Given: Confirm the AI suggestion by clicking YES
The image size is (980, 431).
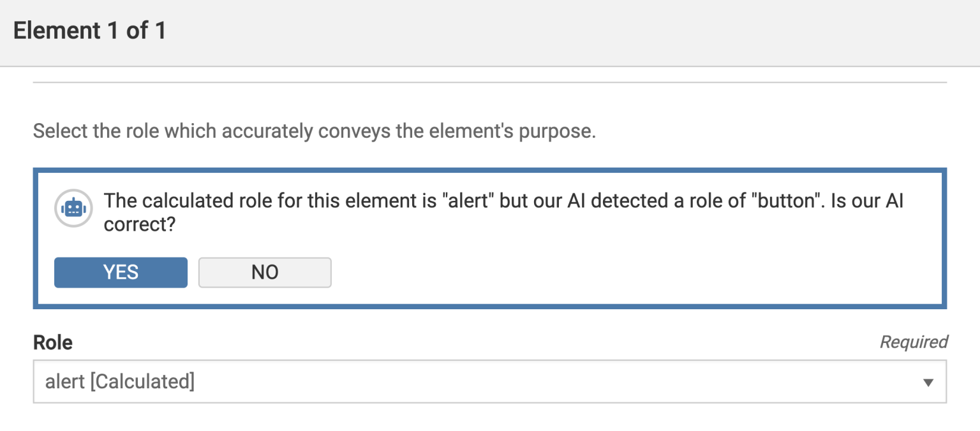Looking at the screenshot, I should click(x=121, y=272).
